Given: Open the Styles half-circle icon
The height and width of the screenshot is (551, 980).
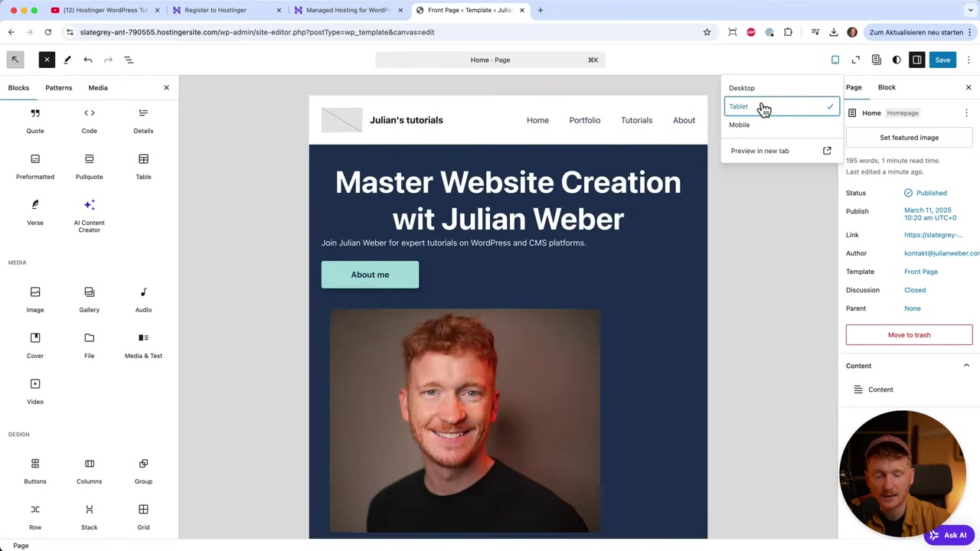Looking at the screenshot, I should (897, 60).
